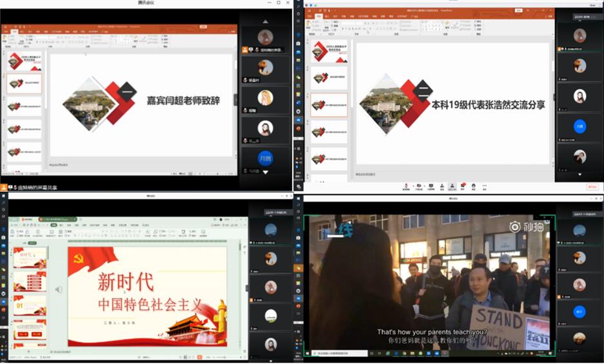Screen dimensions: 604x364
Task: Click the share screen icon in meeting toolbar
Action: (431, 186)
